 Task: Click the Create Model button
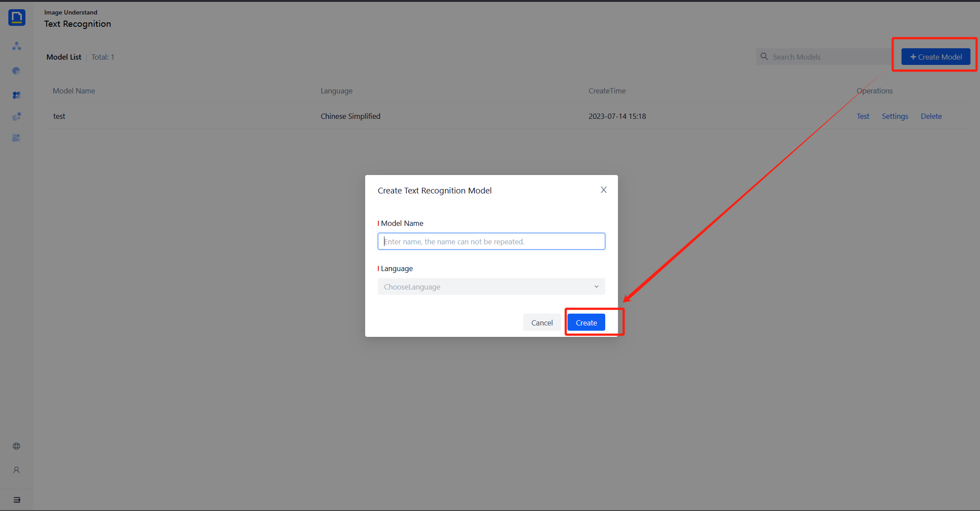pos(936,57)
